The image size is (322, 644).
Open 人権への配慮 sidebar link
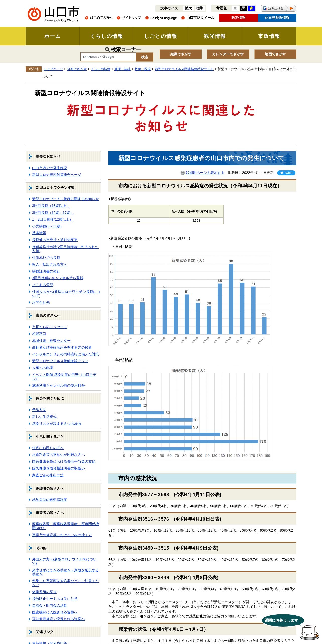[43, 368]
